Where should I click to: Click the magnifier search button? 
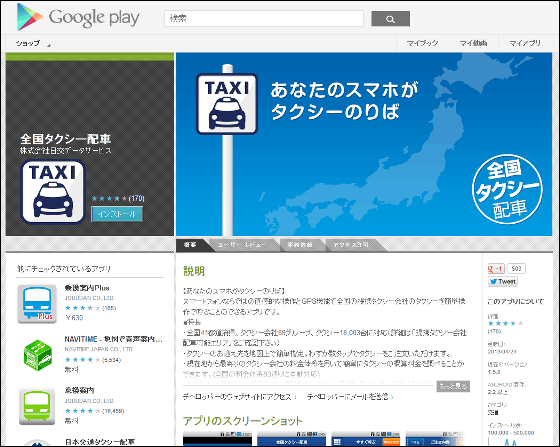(x=390, y=19)
